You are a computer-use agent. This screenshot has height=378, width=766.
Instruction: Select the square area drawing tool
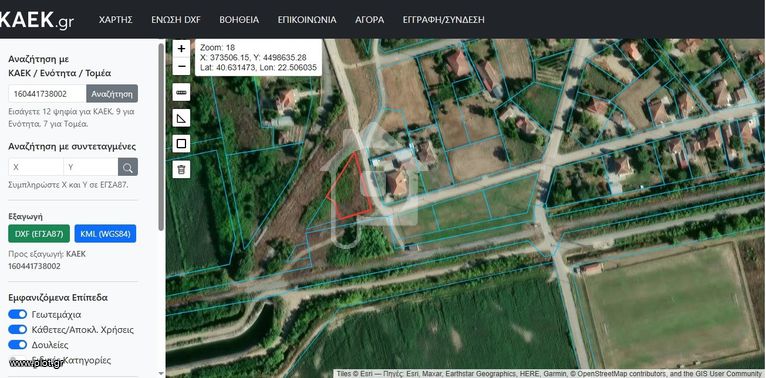(181, 144)
